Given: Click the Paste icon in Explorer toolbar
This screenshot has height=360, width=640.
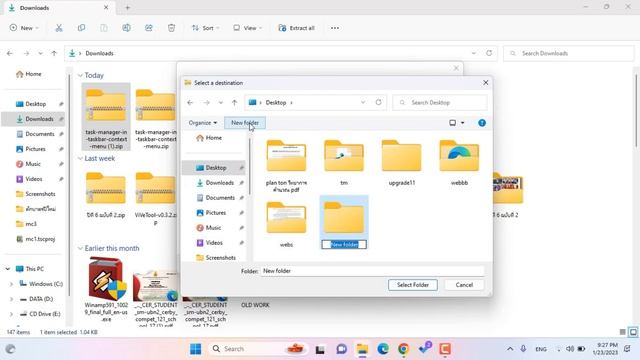Looking at the screenshot, I should pyautogui.click(x=104, y=28).
